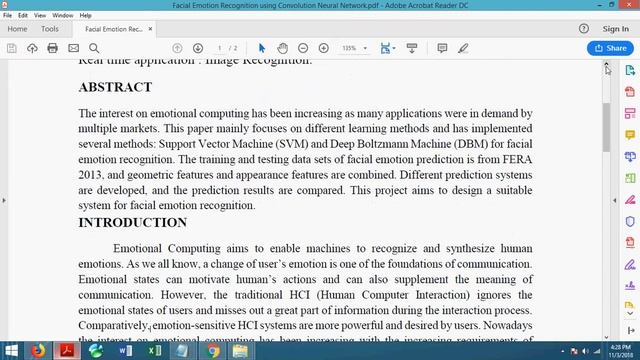Viewport: 640px width, 360px height.
Task: Switch to the Tools tab
Action: click(50, 29)
